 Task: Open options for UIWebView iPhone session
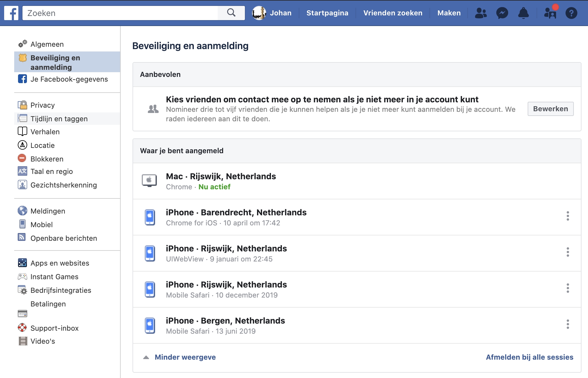(568, 252)
